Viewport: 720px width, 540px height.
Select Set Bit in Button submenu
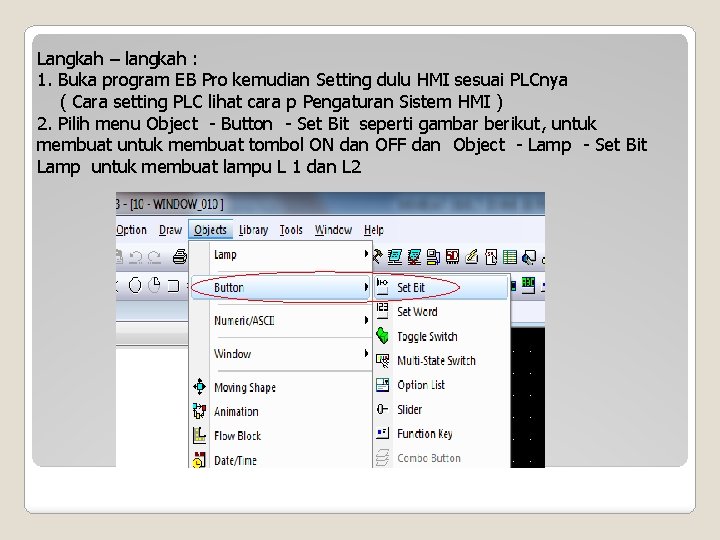[441, 287]
